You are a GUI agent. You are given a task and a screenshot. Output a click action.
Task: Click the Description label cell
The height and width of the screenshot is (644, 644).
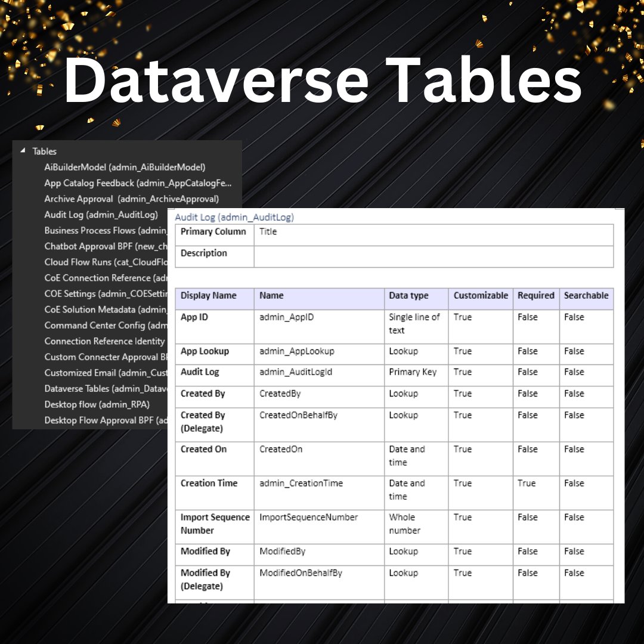point(215,256)
